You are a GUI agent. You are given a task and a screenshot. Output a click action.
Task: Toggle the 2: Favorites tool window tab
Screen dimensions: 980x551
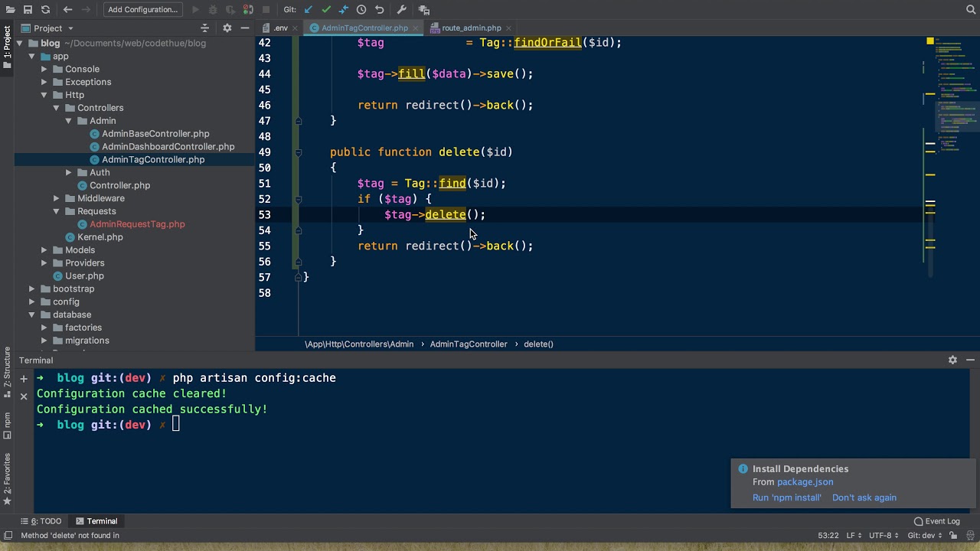7,481
